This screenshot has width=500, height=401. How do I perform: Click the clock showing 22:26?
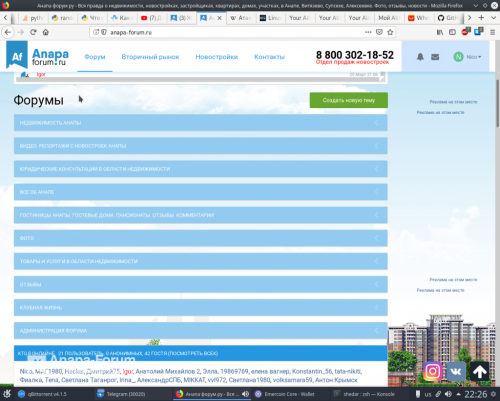476,394
